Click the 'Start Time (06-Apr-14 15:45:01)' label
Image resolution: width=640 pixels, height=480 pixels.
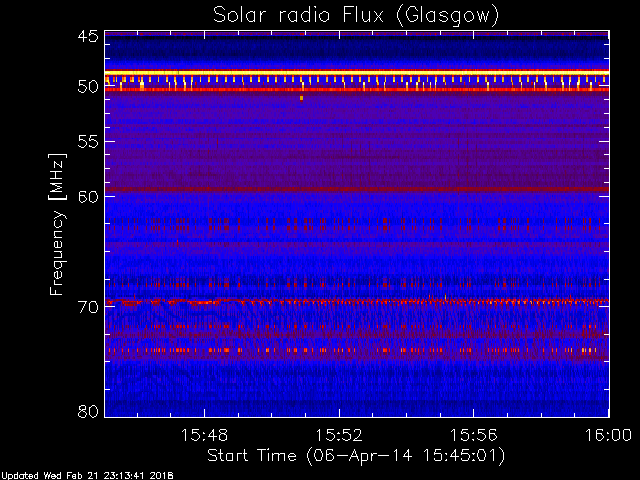[356, 456]
